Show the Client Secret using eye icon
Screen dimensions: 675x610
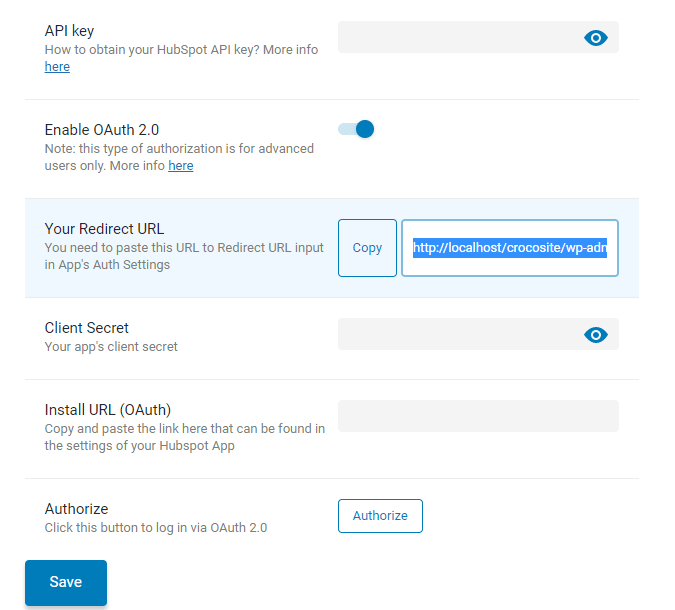(x=596, y=335)
